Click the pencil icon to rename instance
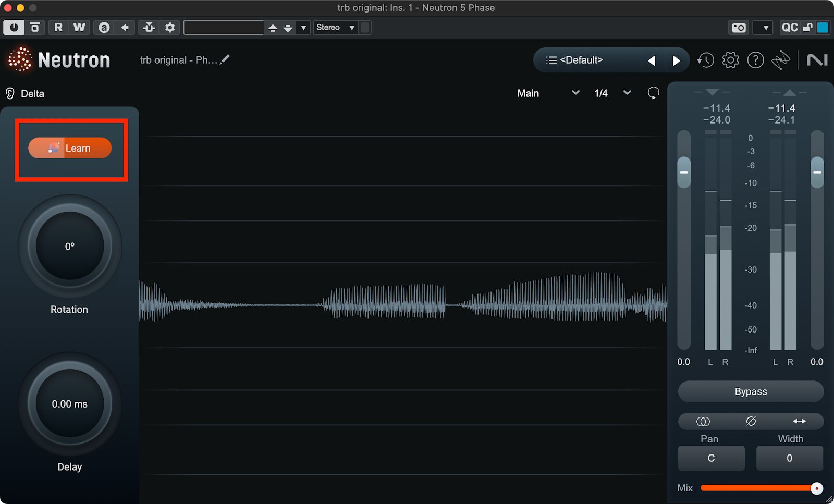 pos(225,59)
